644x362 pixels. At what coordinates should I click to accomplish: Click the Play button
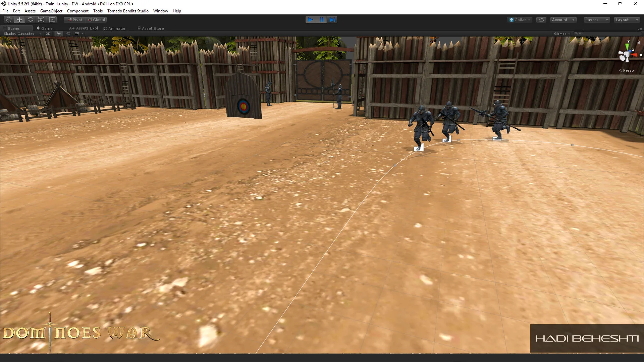pos(311,20)
